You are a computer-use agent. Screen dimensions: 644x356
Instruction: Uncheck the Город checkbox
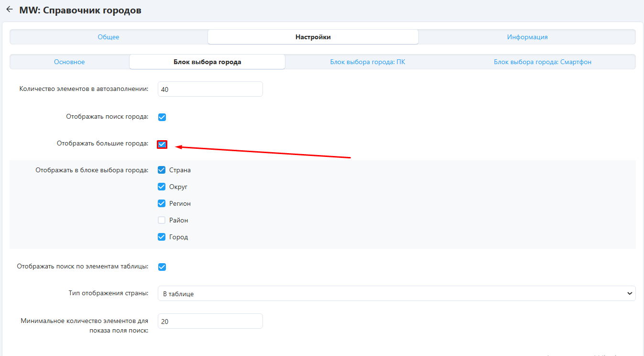pos(162,237)
